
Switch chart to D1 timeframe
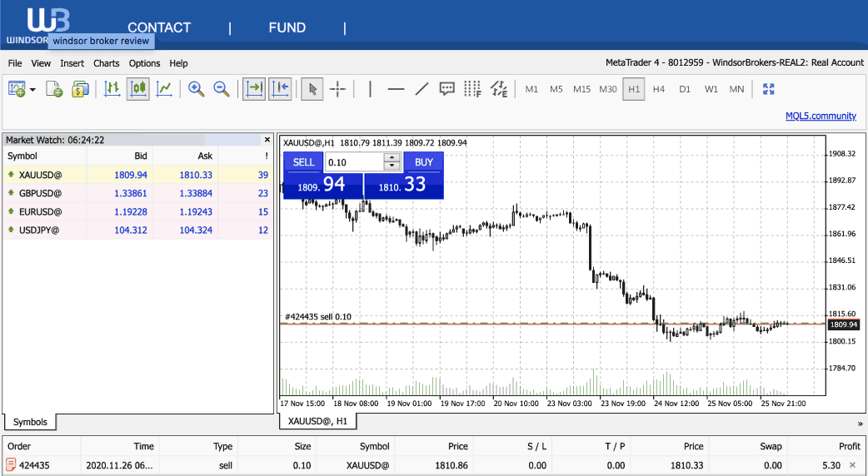[x=685, y=89]
